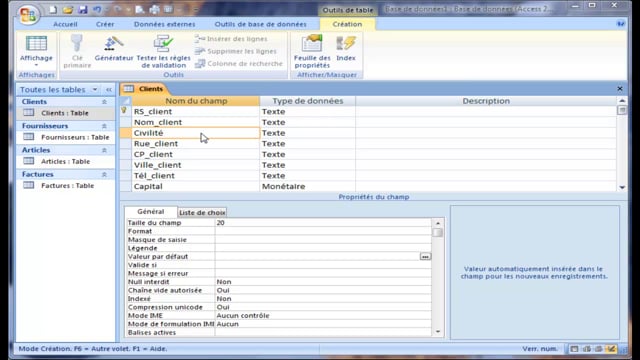Collapse the navigation pane with double chevron
640x360 pixels.
109,89
